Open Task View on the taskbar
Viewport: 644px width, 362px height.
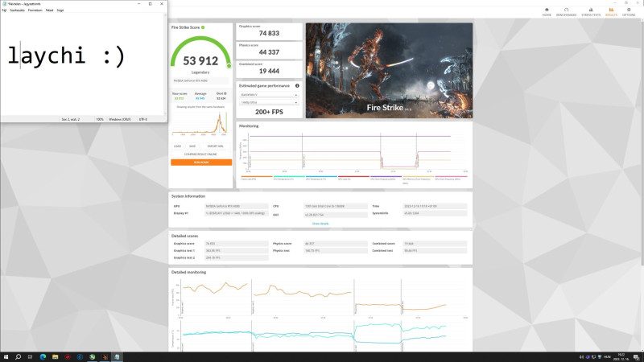[30, 357]
